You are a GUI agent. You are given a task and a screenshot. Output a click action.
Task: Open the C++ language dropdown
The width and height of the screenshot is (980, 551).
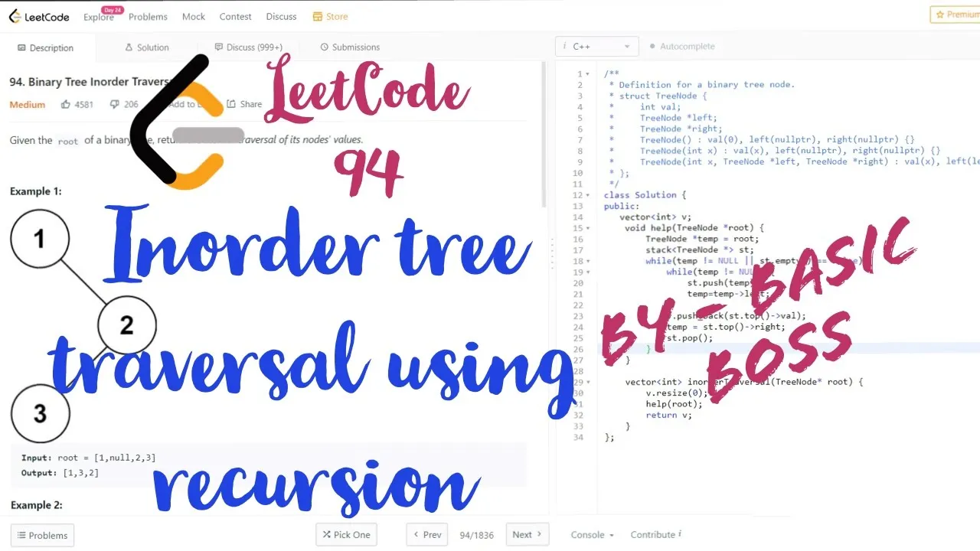[597, 47]
